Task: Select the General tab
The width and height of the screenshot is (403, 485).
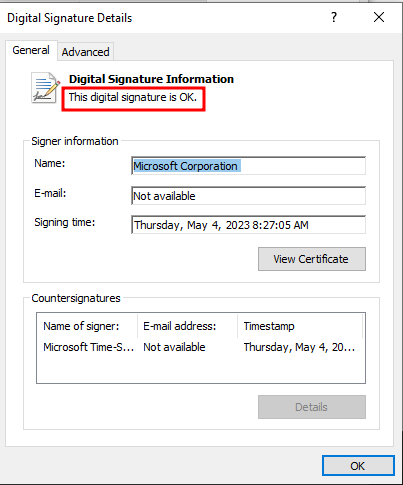Action: 31,50
